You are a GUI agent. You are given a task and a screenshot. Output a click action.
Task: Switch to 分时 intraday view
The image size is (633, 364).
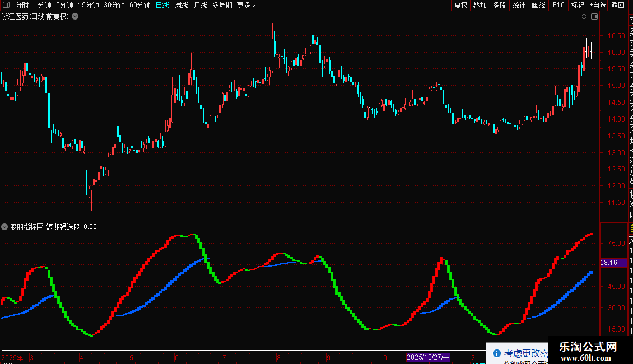pyautogui.click(x=22, y=5)
